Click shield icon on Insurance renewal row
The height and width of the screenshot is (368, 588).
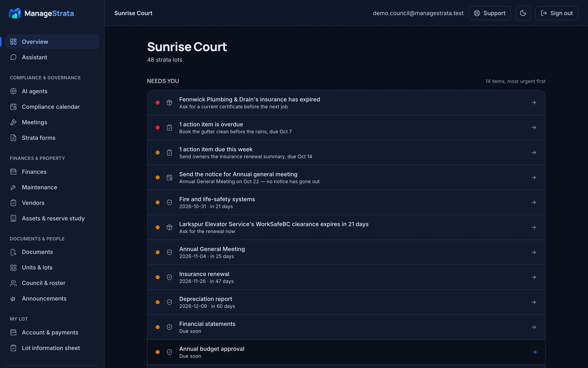point(169,277)
